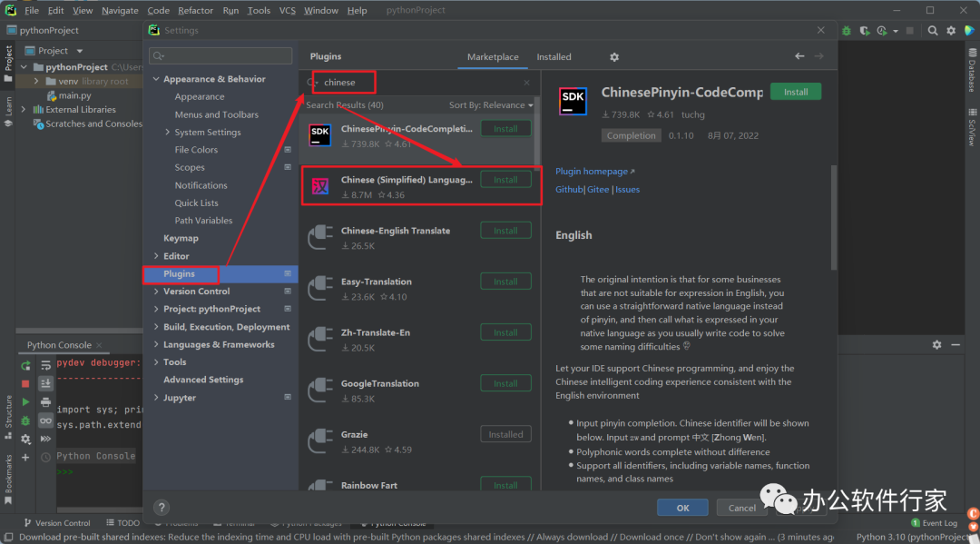Open the plugins gear settings icon

point(614,57)
